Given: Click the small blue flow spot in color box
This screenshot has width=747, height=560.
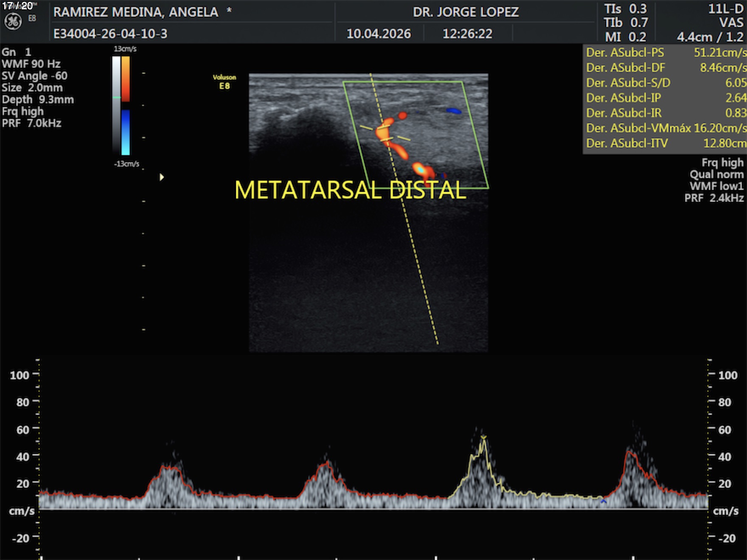Looking at the screenshot, I should click(454, 111).
